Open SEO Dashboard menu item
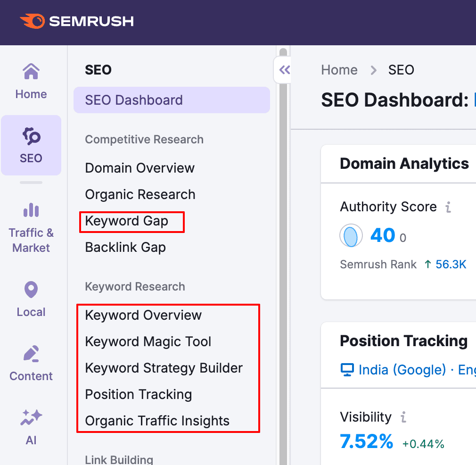 coord(172,100)
